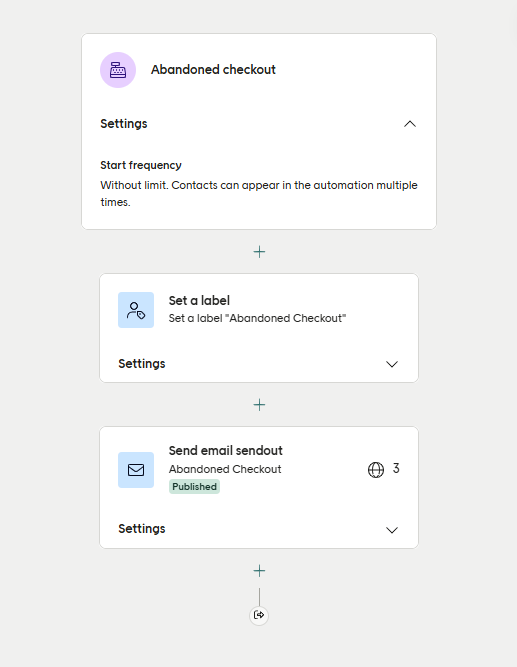Add a step after Set a label
Image resolution: width=517 pixels, height=667 pixels.
[x=259, y=405]
